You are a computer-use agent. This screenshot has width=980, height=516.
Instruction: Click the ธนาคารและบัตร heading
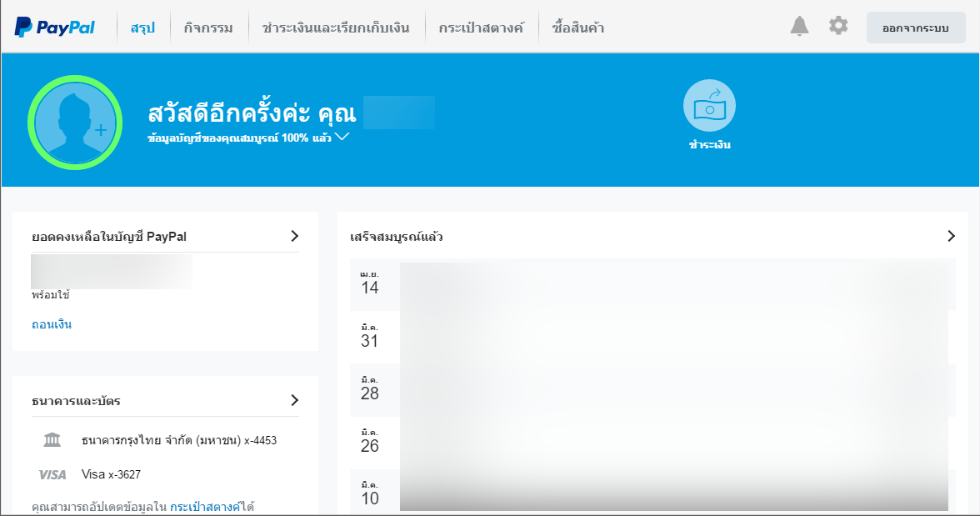click(x=77, y=401)
